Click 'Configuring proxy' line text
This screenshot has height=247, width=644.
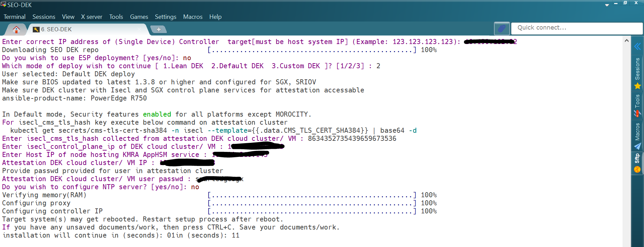(x=36, y=203)
